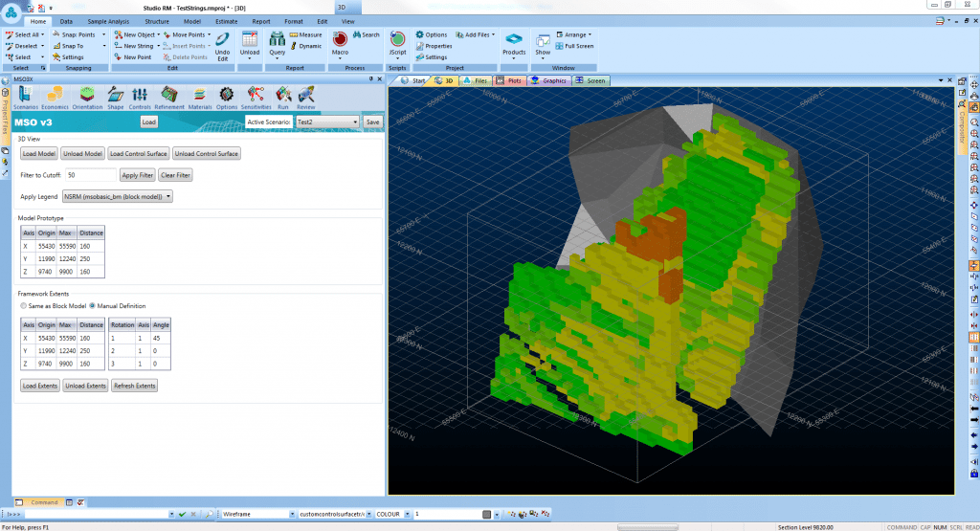
Task: Open snapping Settings in ribbon
Action: coord(68,56)
